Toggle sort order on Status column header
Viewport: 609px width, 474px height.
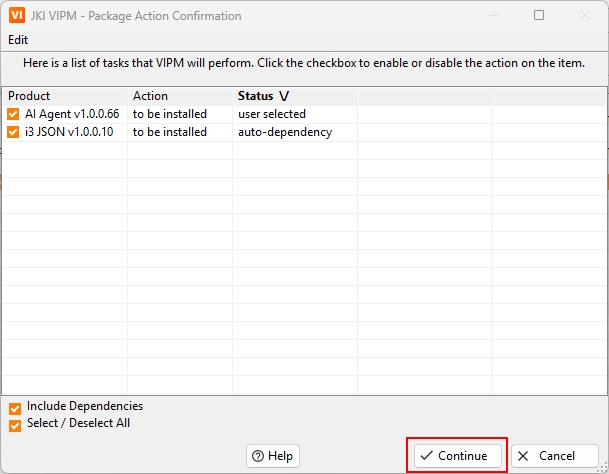(x=263, y=96)
